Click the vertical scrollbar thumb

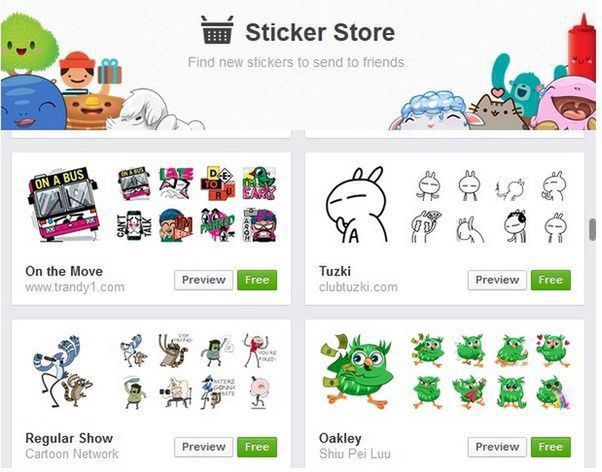pyautogui.click(x=593, y=230)
